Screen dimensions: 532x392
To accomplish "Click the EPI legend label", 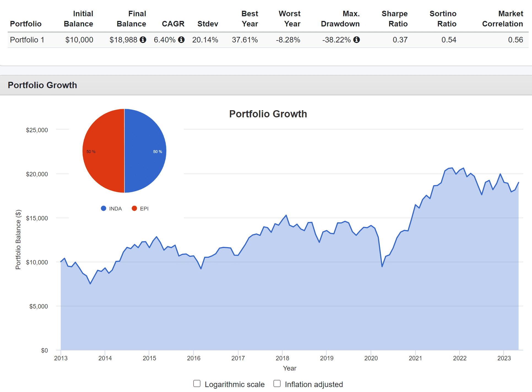I will pyautogui.click(x=144, y=209).
